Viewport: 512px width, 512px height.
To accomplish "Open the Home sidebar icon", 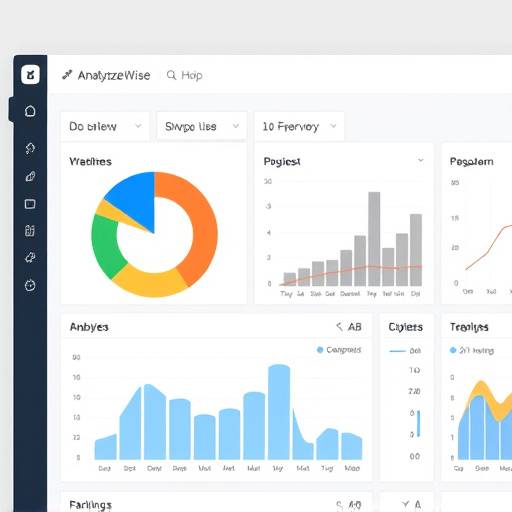I will (x=30, y=111).
